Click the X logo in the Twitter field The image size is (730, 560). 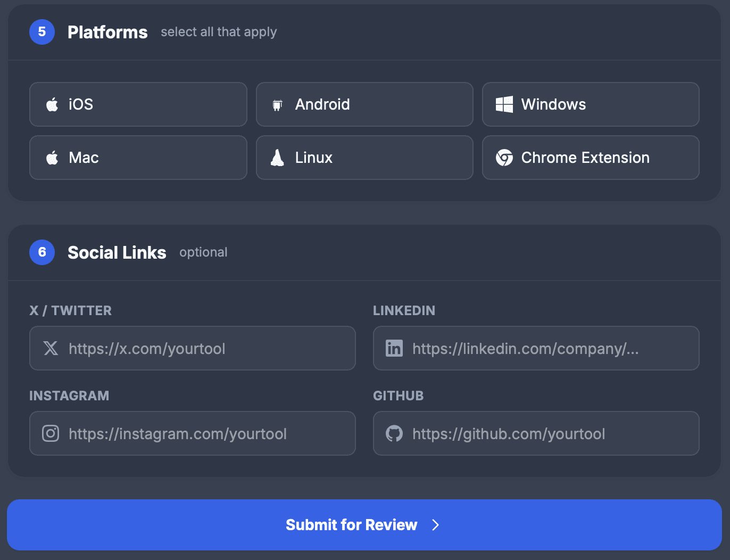click(x=51, y=348)
